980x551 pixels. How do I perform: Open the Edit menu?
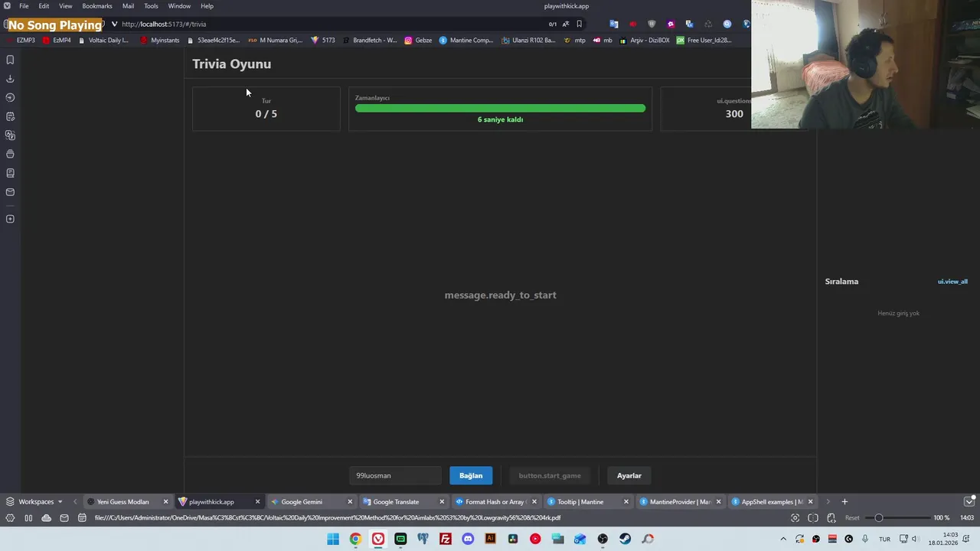pos(44,6)
